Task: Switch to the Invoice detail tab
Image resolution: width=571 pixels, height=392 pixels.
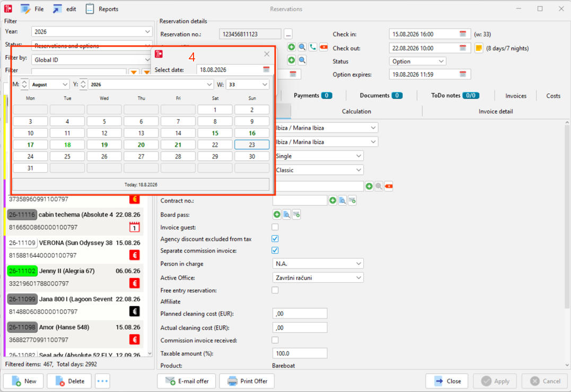Action: click(495, 111)
